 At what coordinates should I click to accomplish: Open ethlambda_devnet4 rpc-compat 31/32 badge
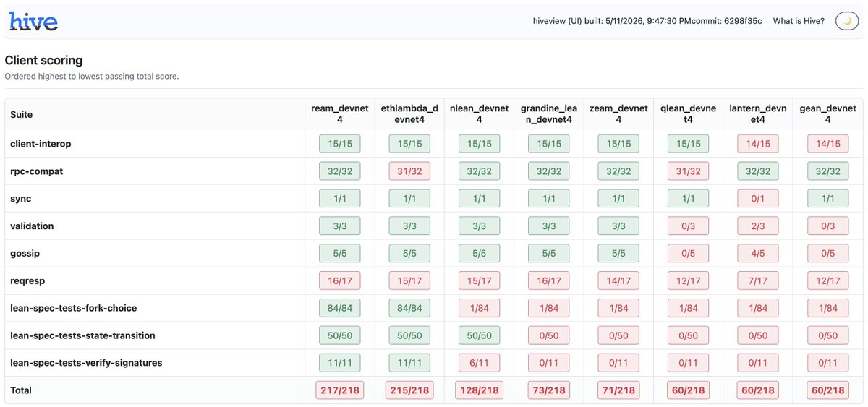(409, 171)
